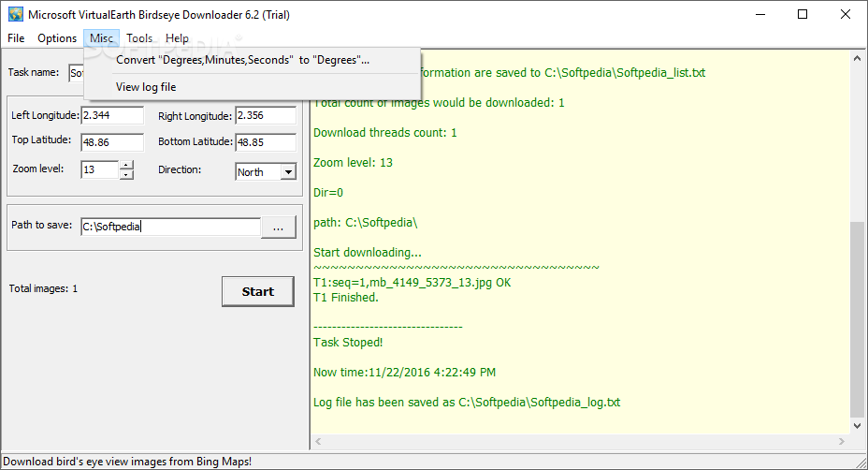868x470 pixels.
Task: Click 'Dir=0' log line
Action: (327, 193)
